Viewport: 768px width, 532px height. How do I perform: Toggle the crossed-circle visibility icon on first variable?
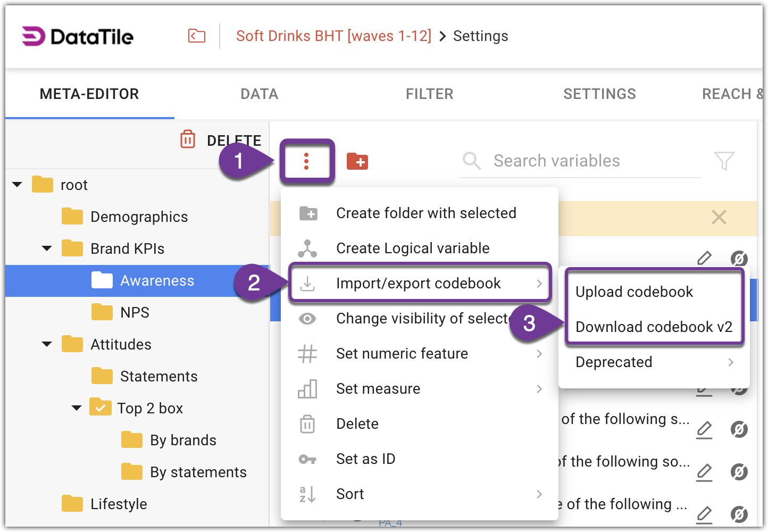point(739,259)
